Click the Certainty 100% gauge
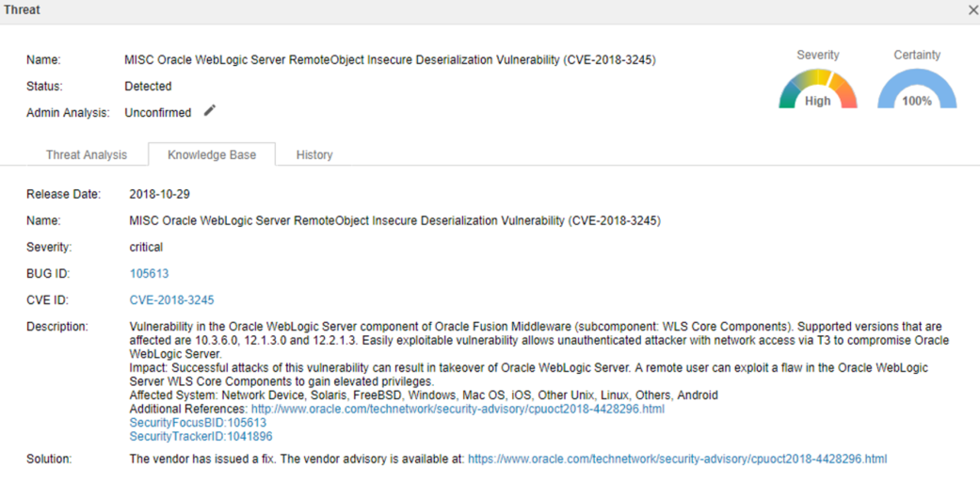Viewport: 980px width, 484px height. pos(917,89)
